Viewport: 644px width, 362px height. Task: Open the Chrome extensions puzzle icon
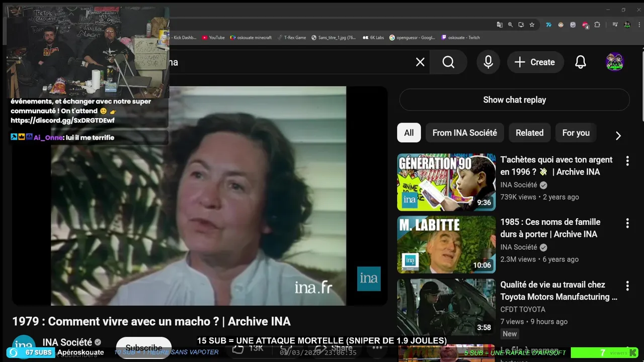click(597, 25)
